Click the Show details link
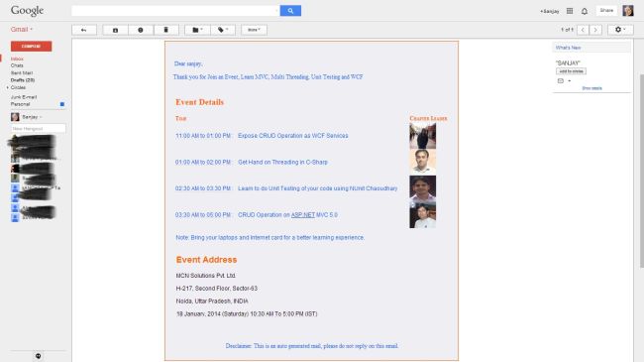644x362 pixels. point(591,88)
